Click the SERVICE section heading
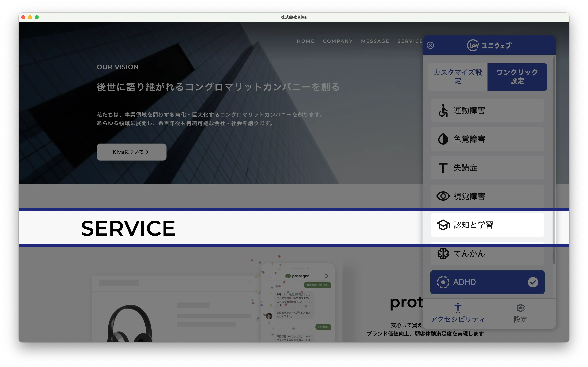This screenshot has height=367, width=588. (x=128, y=228)
